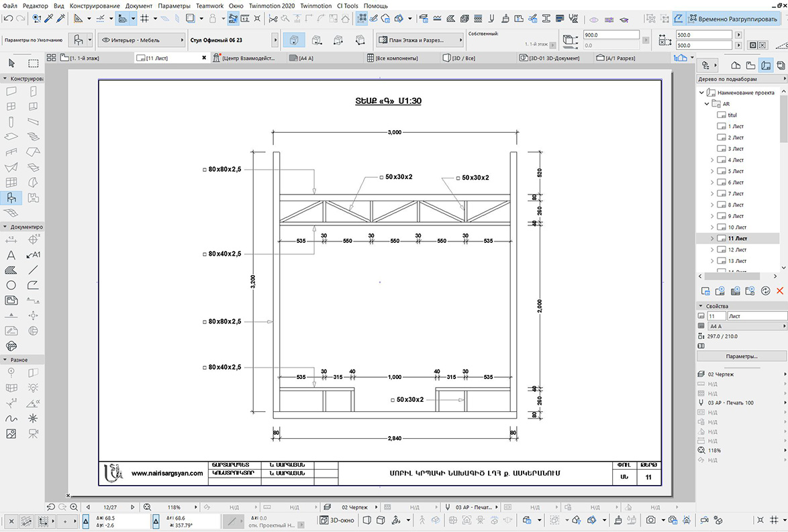Open the Файл menu

click(9, 5)
